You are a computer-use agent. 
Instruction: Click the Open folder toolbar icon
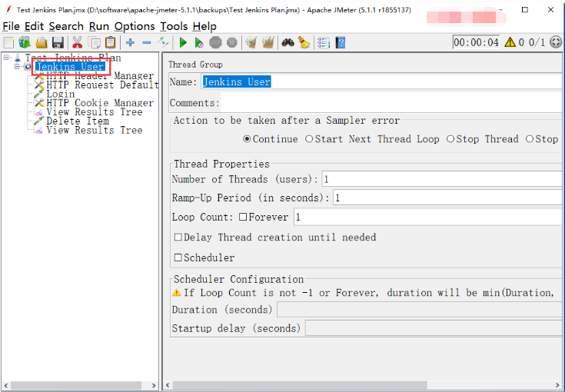tap(42, 42)
